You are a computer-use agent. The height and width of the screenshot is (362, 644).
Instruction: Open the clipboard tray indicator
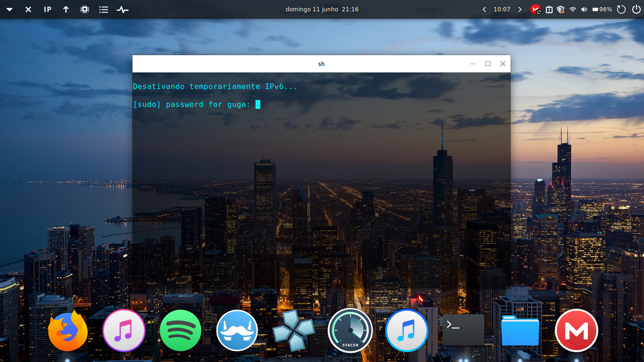pos(549,9)
